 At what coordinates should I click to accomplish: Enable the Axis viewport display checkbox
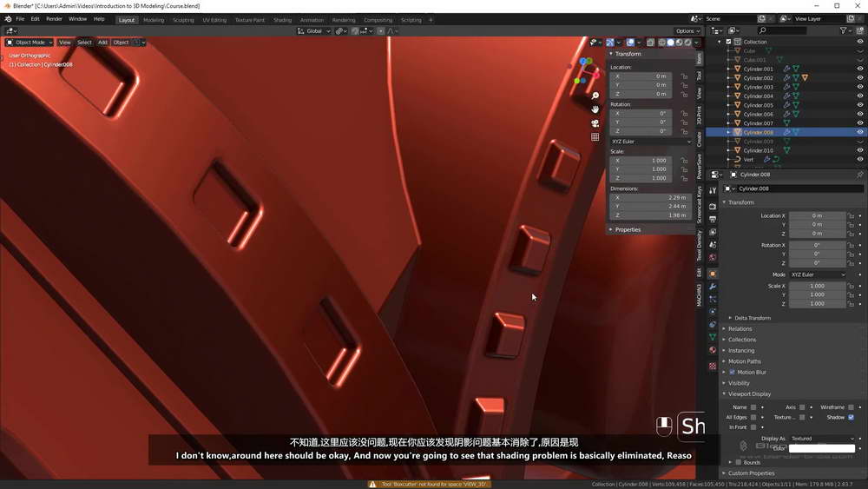pyautogui.click(x=802, y=407)
